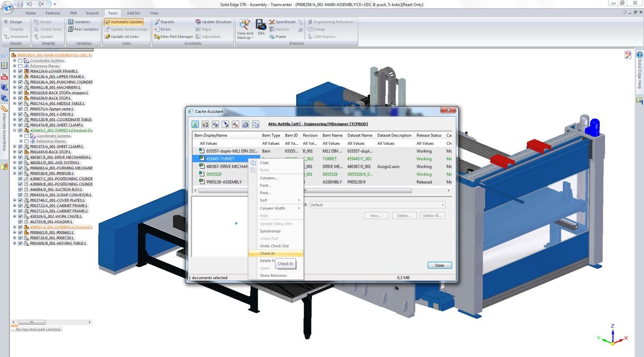644x357 pixels.
Task: Click the first refresh icon in Cache Assistant toolbar
Action: tap(196, 124)
